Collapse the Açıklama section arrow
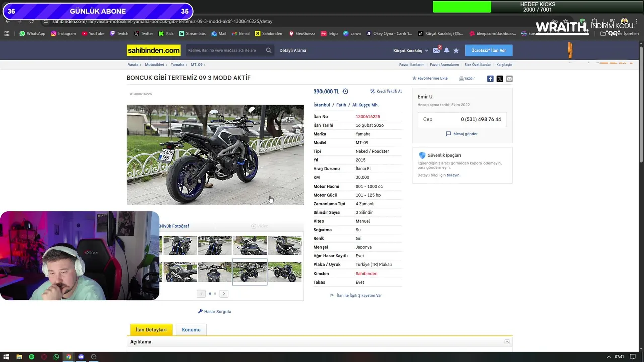 [507, 342]
